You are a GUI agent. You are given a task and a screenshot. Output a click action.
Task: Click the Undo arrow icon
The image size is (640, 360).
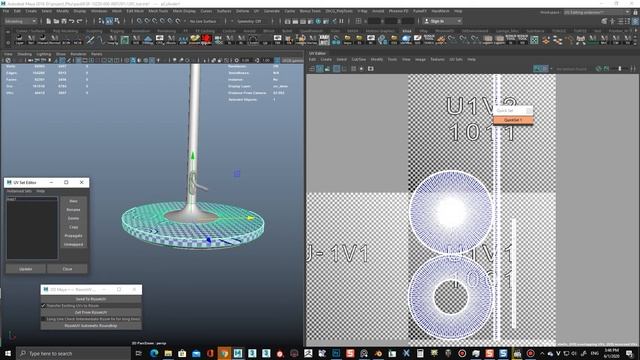(71, 21)
